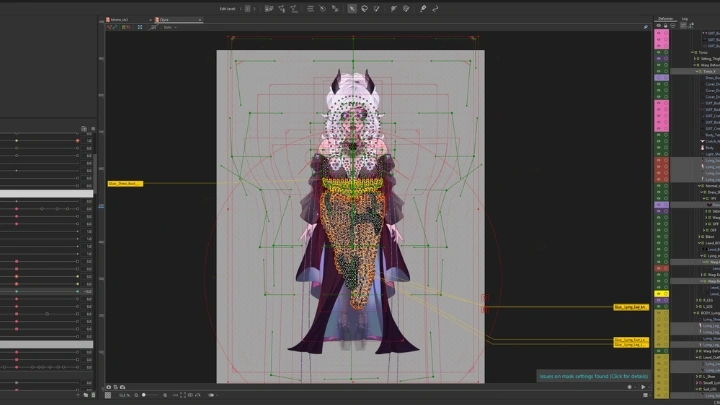Collapse the Lewd_BODY folder

699,243
